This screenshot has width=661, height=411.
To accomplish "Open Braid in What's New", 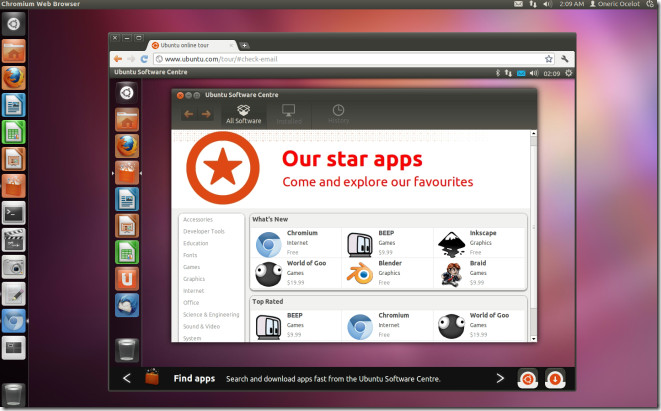I will 480,273.
